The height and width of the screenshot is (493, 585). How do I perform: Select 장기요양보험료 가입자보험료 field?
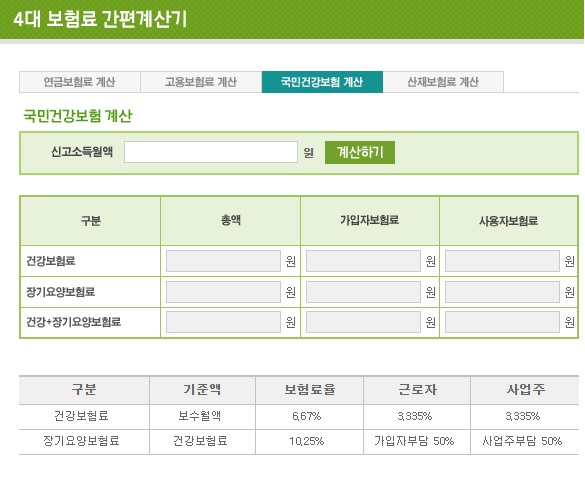tap(363, 292)
